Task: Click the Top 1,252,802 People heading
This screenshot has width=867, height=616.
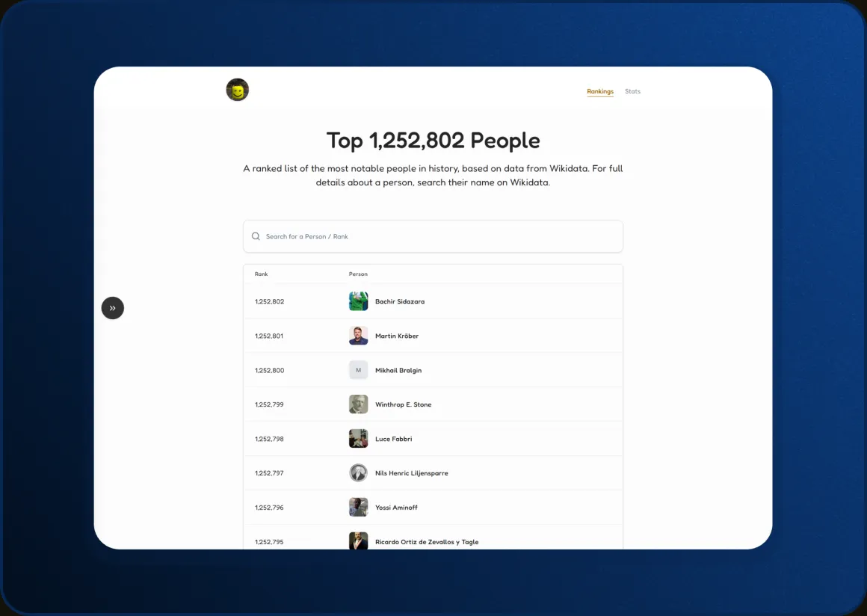Action: pyautogui.click(x=433, y=141)
